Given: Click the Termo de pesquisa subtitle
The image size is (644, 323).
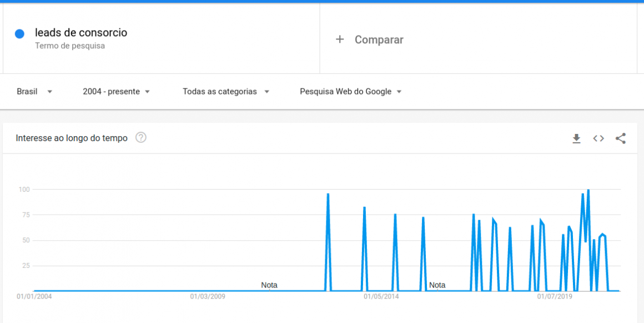Looking at the screenshot, I should click(70, 46).
